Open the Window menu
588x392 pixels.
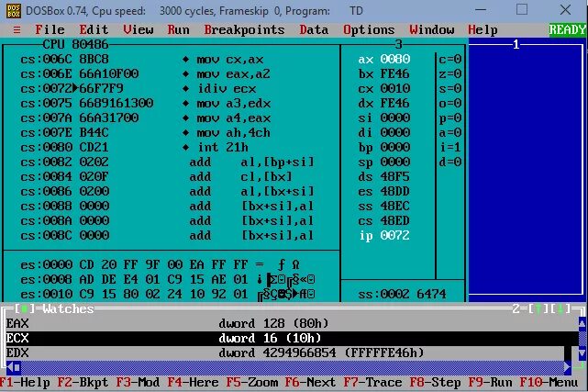click(432, 29)
